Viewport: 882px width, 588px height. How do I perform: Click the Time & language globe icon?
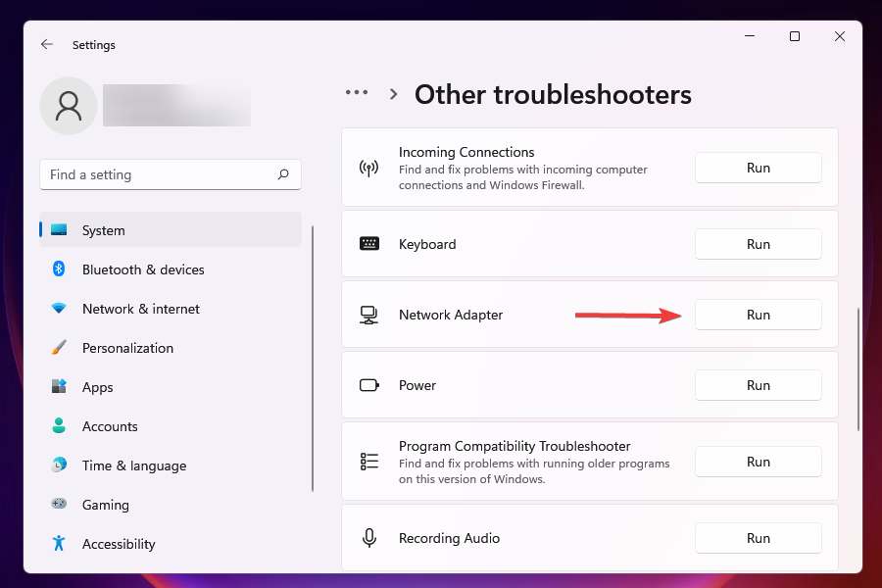59,465
